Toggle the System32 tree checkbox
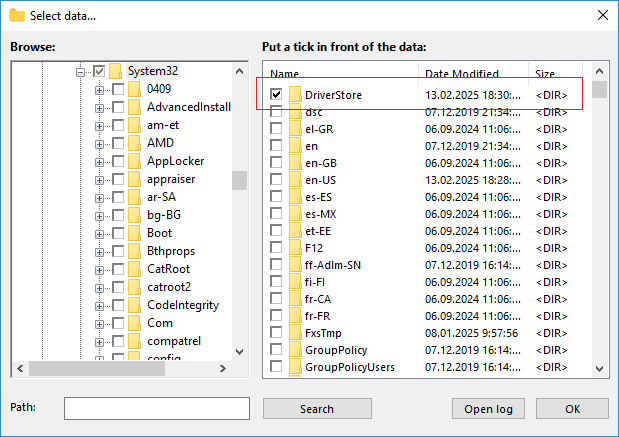 tap(99, 71)
